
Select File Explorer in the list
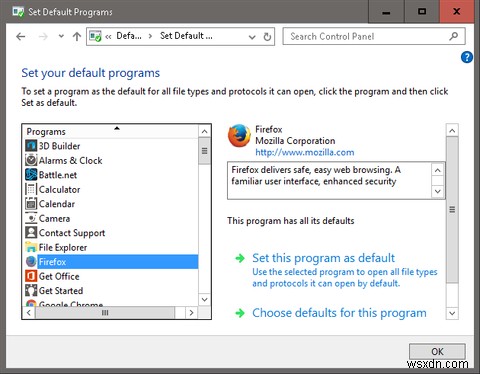[63, 247]
